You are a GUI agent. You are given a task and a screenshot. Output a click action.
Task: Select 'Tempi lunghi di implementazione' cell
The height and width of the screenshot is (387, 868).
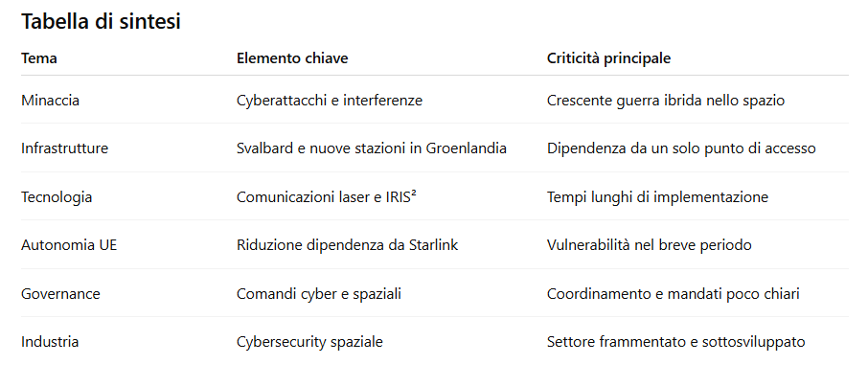pos(657,197)
